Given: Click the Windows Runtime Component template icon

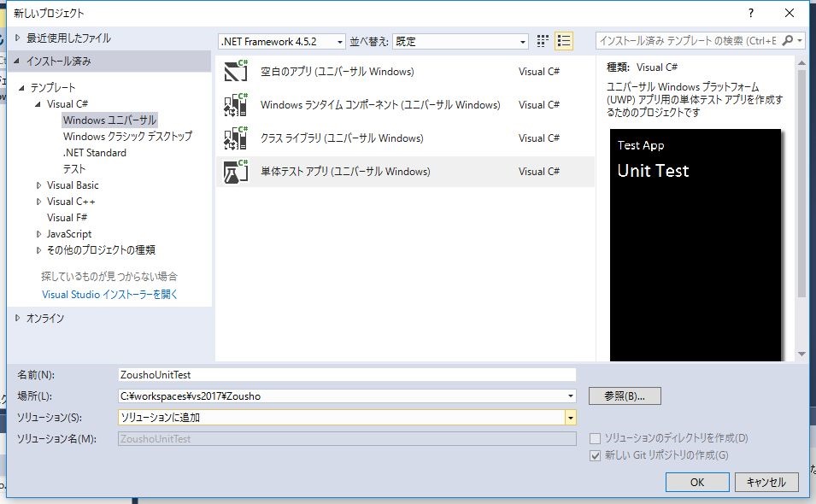Looking at the screenshot, I should coord(235,104).
